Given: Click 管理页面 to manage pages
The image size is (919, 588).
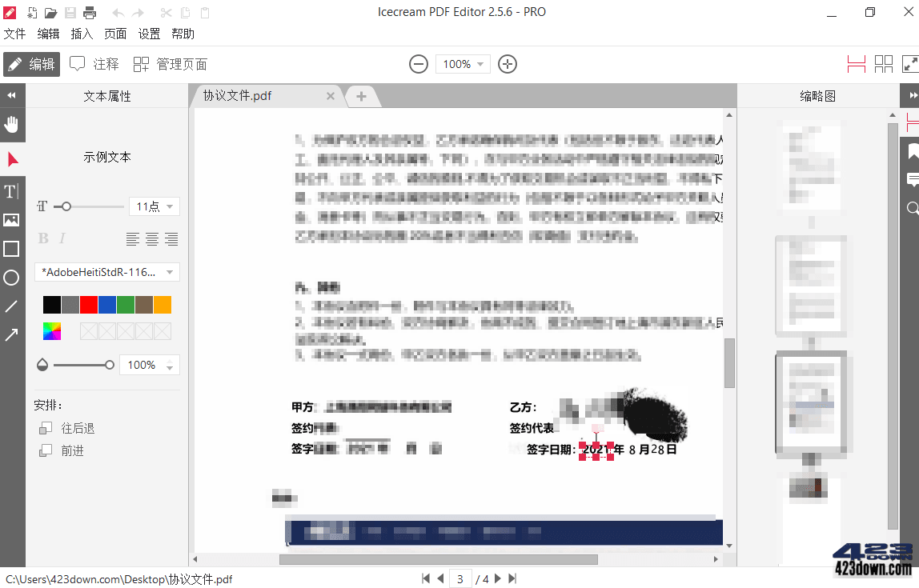Looking at the screenshot, I should coord(171,63).
